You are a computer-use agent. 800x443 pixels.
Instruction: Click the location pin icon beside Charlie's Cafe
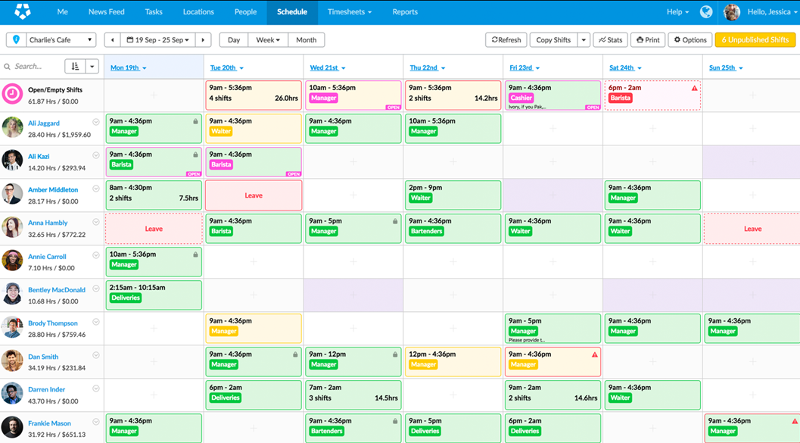pos(15,40)
